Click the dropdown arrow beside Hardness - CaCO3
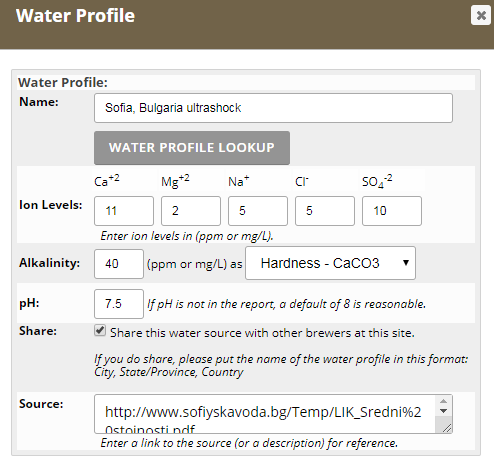This screenshot has height=464, width=494. [406, 263]
